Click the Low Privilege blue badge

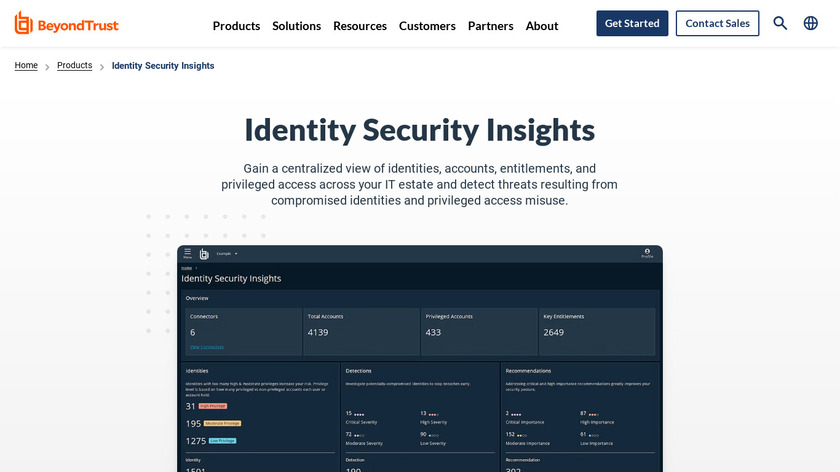(x=222, y=440)
